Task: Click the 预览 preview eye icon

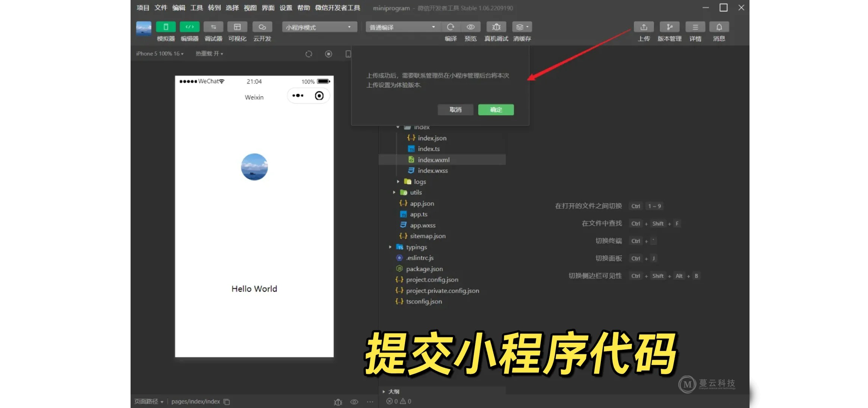Action: (x=471, y=27)
